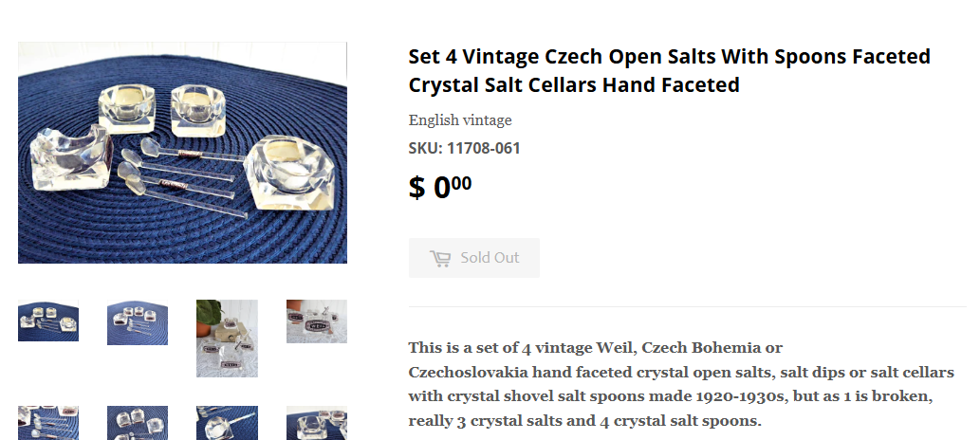The width and height of the screenshot is (980, 440).
Task: Click the main product photo
Action: pos(182,153)
